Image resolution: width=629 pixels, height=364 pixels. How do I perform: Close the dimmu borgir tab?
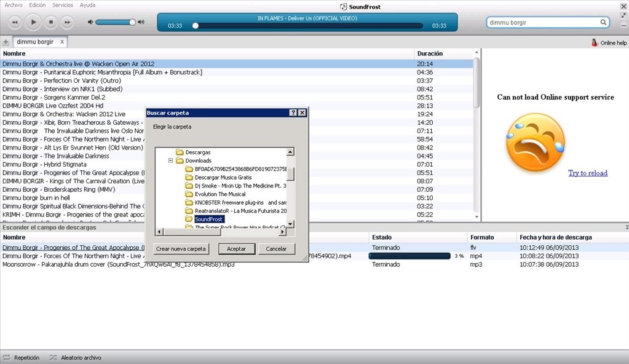62,42
